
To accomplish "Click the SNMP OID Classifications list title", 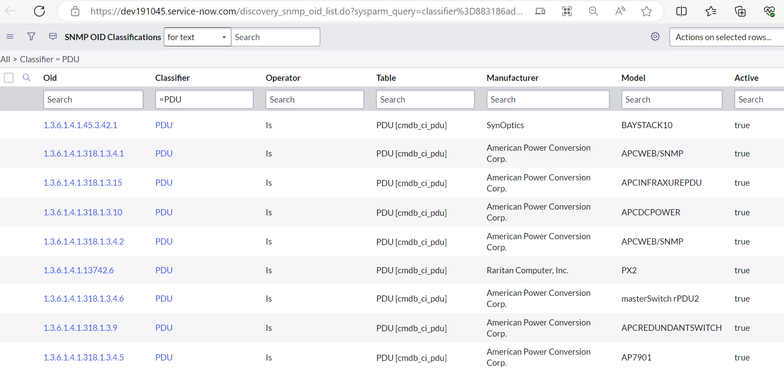I will [x=112, y=37].
